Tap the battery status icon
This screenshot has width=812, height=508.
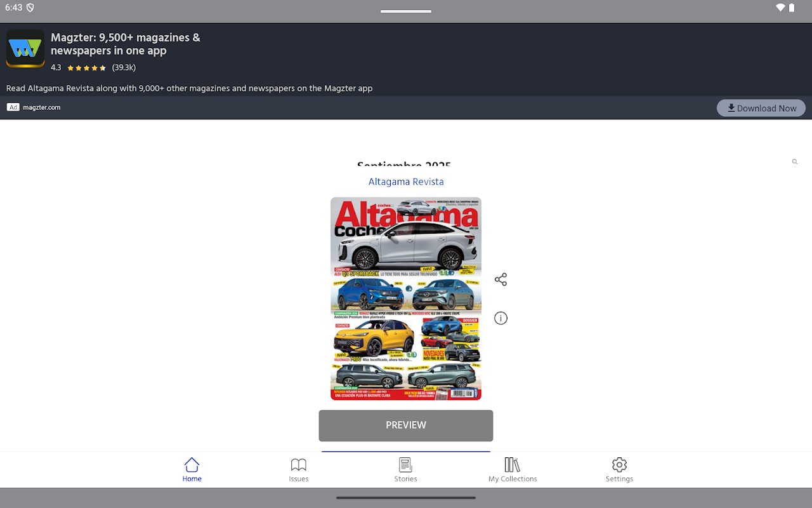click(x=792, y=8)
